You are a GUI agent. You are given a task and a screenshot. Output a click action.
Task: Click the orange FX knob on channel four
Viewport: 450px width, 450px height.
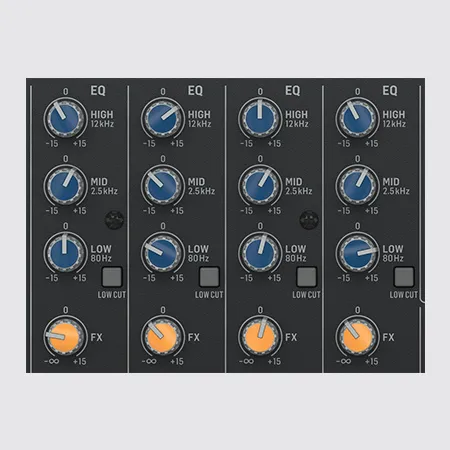pyautogui.click(x=357, y=337)
